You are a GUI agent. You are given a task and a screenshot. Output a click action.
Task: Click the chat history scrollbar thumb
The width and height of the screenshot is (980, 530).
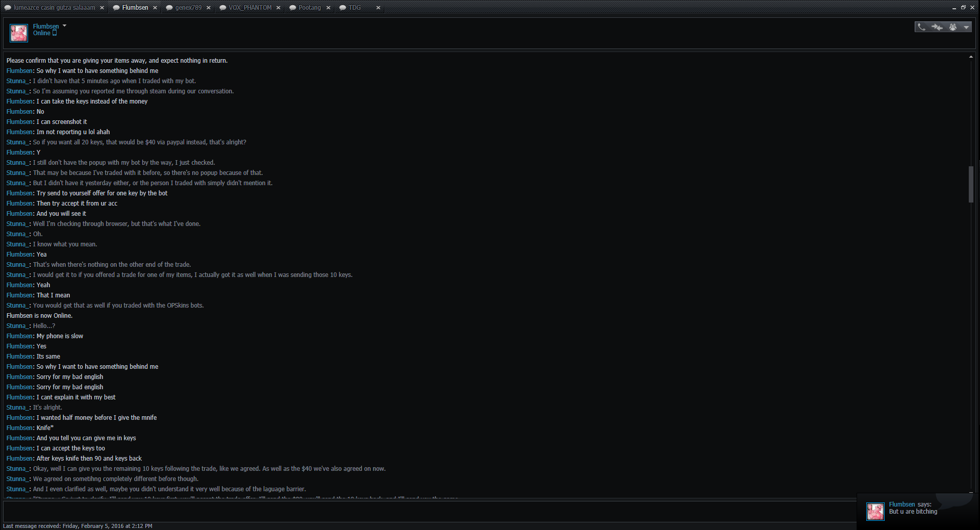[x=971, y=184]
